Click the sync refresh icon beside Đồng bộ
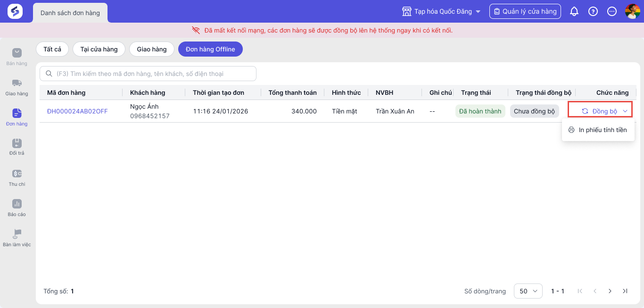The image size is (644, 308). [x=585, y=111]
